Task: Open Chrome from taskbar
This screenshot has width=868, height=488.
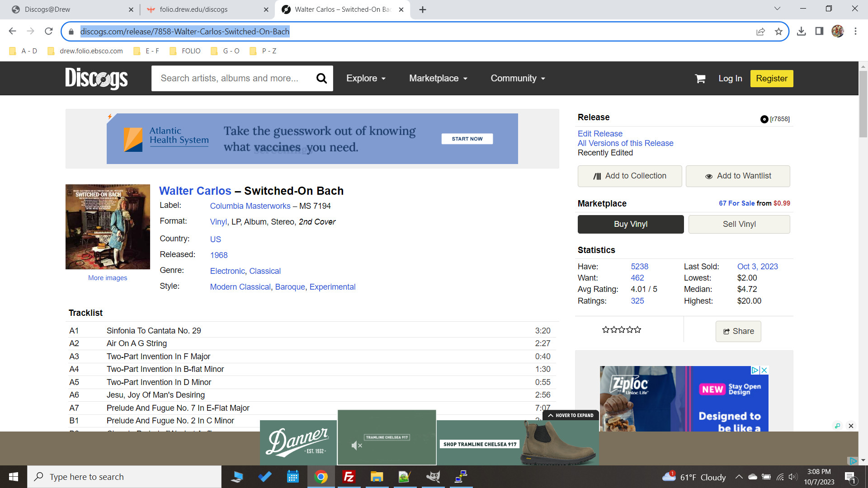Action: point(321,477)
